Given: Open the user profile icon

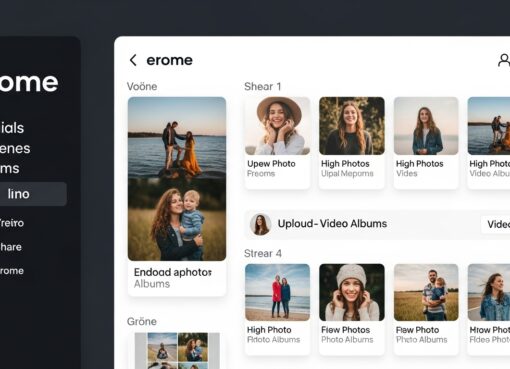Looking at the screenshot, I should [x=504, y=61].
